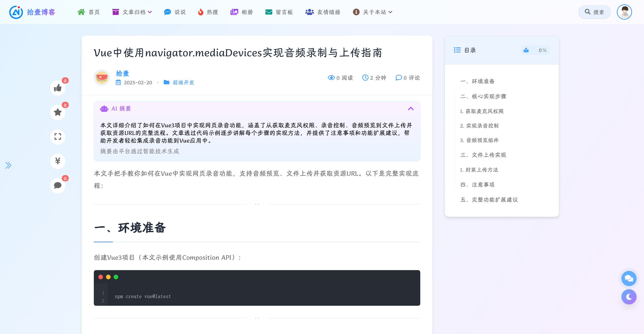644x334 pixels.
Task: Open the floating chat bubble button
Action: coord(629,278)
